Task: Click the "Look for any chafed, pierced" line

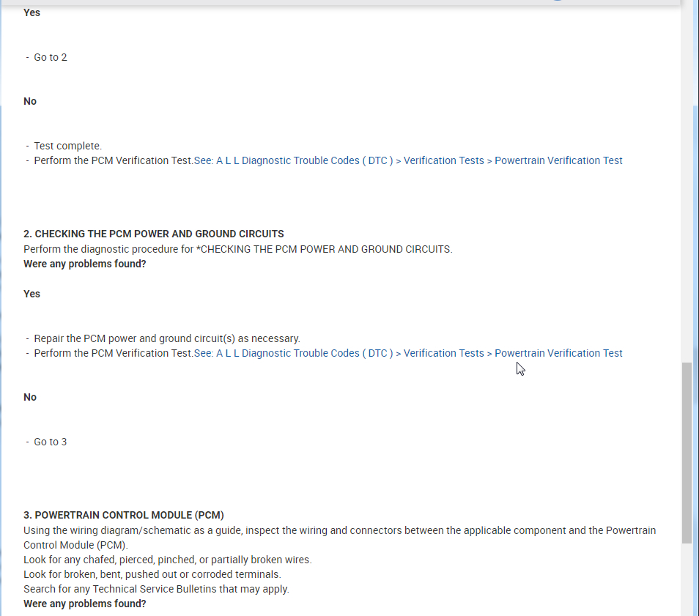Action: [x=167, y=560]
